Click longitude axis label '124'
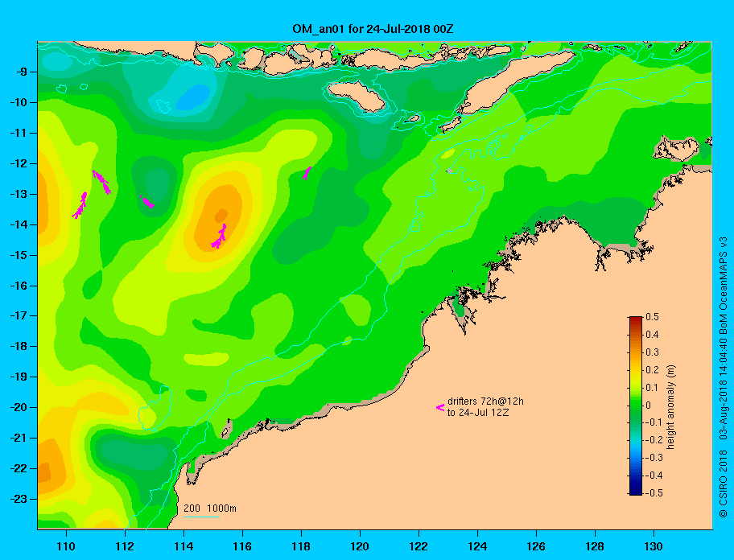Viewport: 734px width, 560px height. 477,546
